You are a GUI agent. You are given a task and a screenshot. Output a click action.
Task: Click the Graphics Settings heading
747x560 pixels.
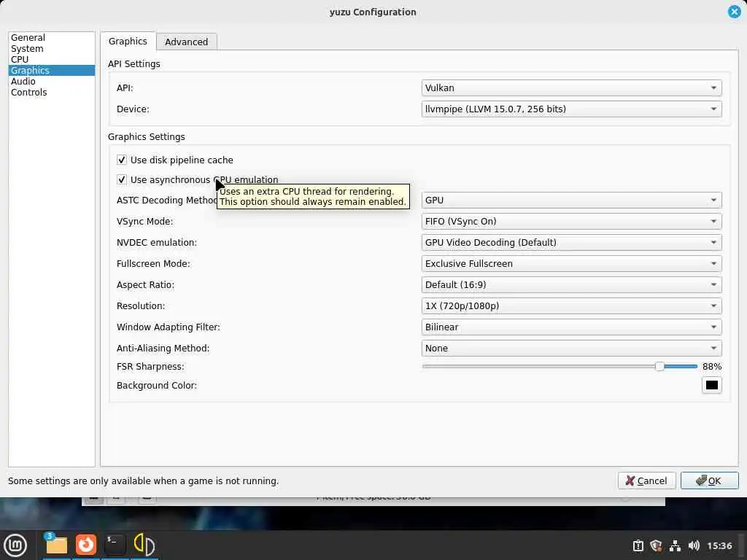coord(146,136)
